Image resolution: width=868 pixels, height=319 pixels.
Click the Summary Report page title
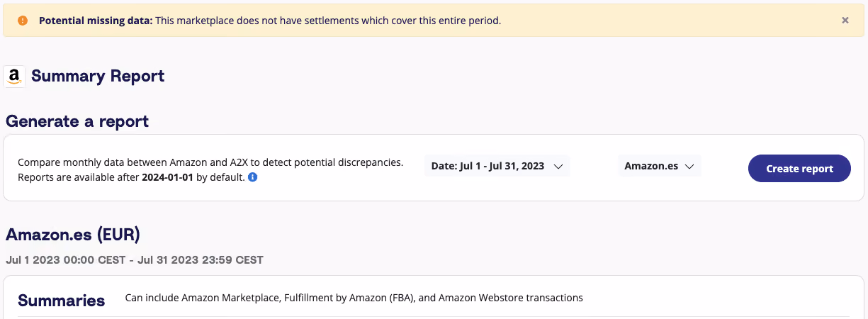coord(98,77)
